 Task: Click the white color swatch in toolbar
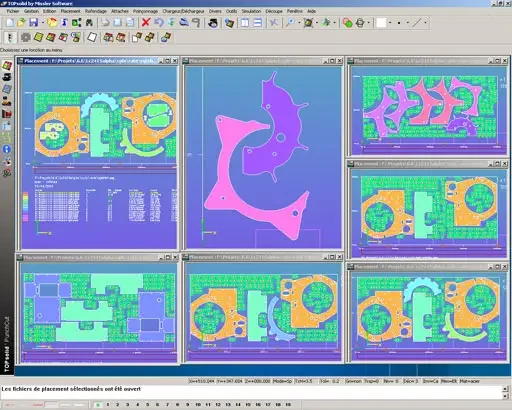[x=381, y=23]
